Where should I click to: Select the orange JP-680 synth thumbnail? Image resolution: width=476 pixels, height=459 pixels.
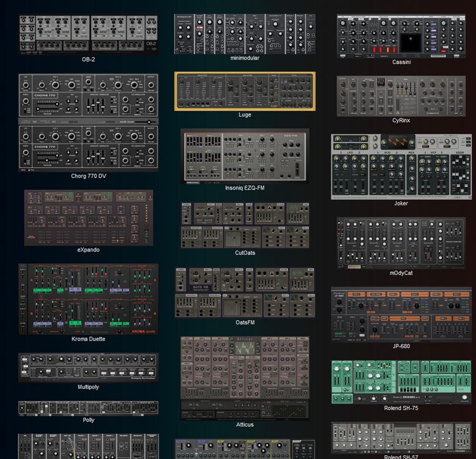(x=401, y=315)
